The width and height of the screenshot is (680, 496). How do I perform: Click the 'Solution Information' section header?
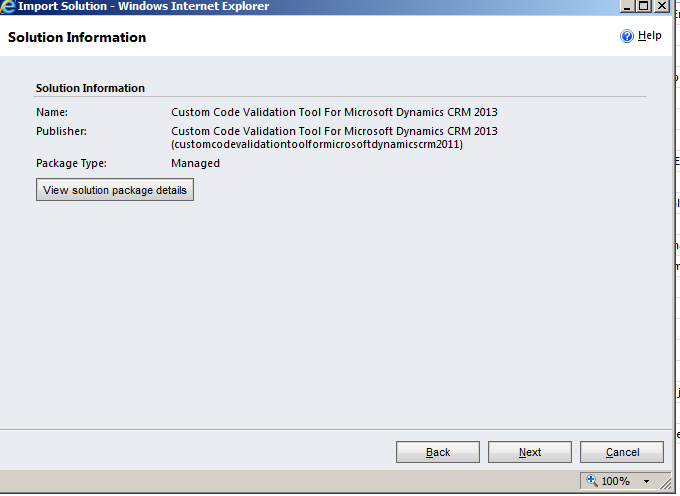pyautogui.click(x=90, y=88)
